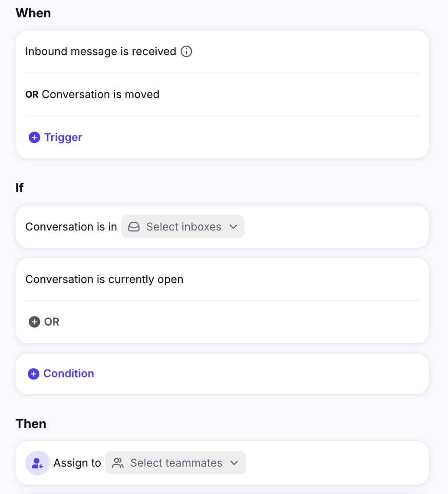Click the purple plus icon beside Trigger
This screenshot has height=494, width=448.
(34, 138)
